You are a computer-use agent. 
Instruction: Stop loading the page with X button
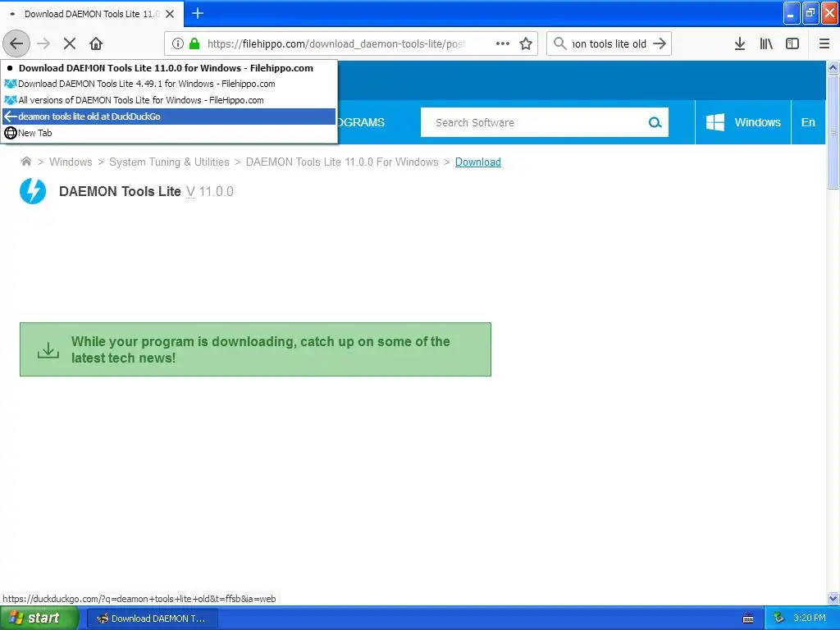[70, 43]
